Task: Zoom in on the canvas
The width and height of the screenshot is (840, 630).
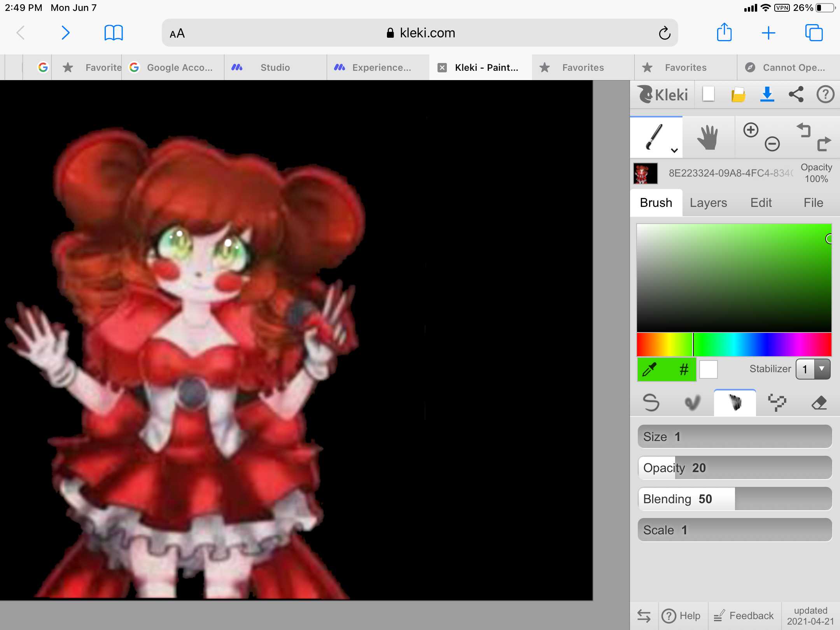Action: coord(751,130)
